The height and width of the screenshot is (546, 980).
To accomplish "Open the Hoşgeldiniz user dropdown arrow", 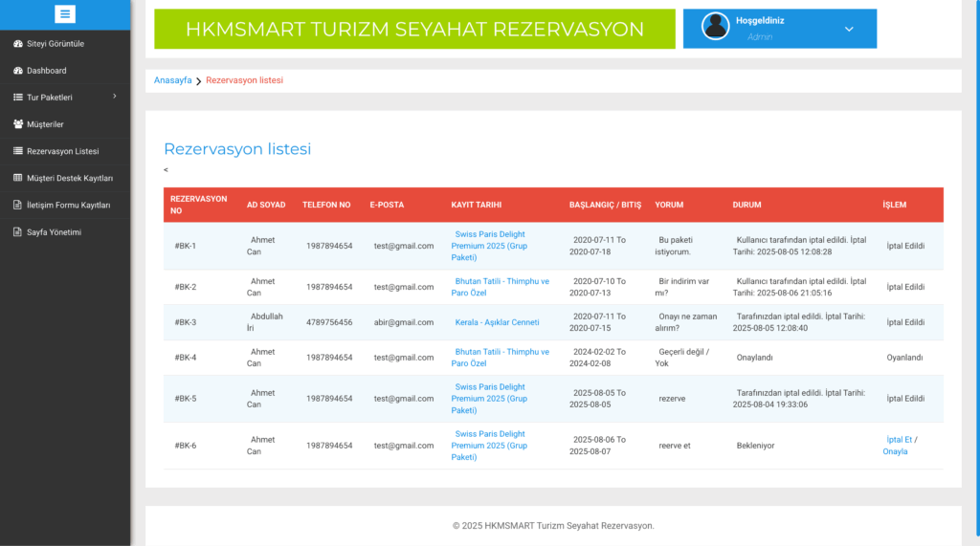I will tap(849, 29).
